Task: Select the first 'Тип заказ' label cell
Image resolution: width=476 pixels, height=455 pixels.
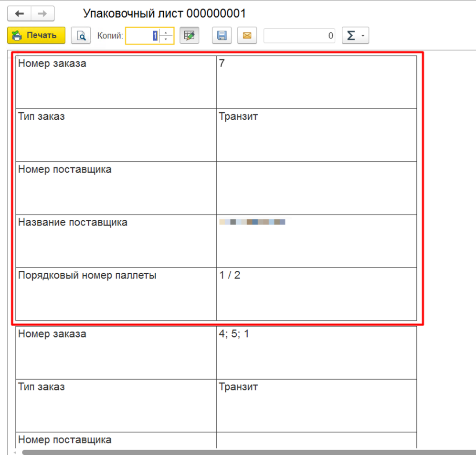Action: (116, 135)
